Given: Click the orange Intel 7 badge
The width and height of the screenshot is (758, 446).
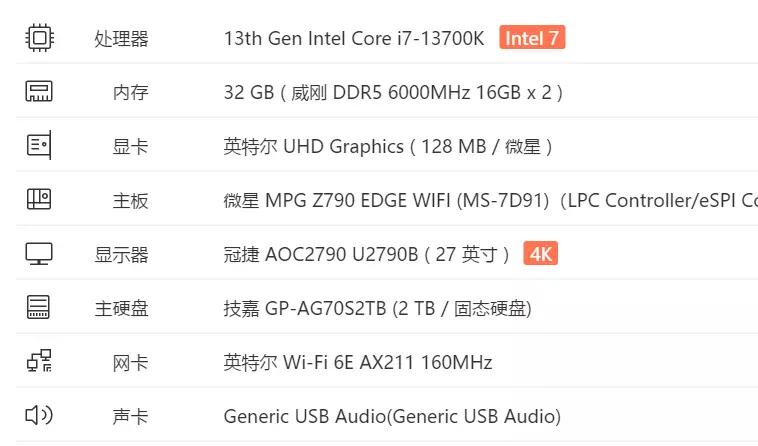Looking at the screenshot, I should (532, 38).
